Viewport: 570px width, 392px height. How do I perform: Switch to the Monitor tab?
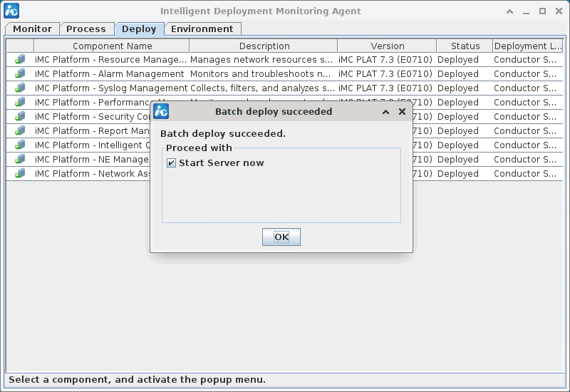pos(32,29)
